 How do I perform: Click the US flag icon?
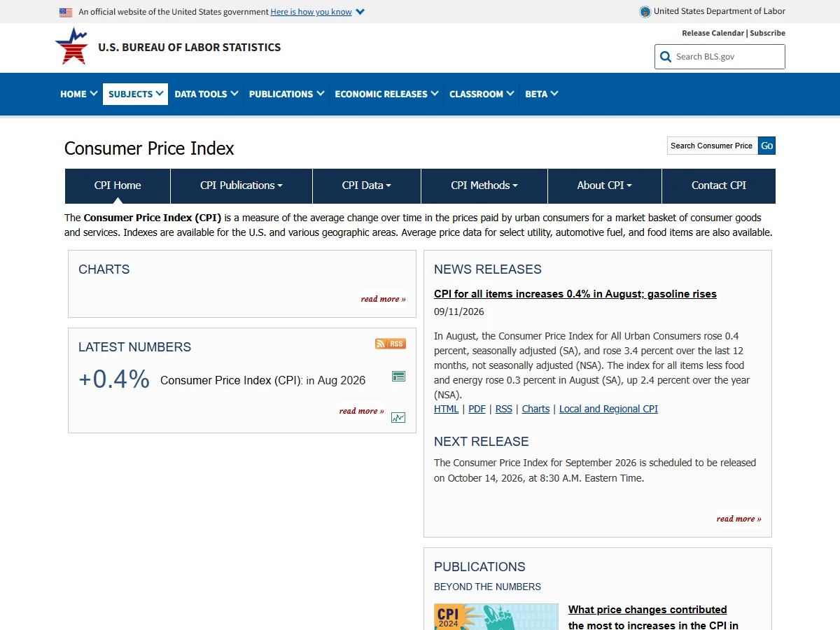coord(66,12)
